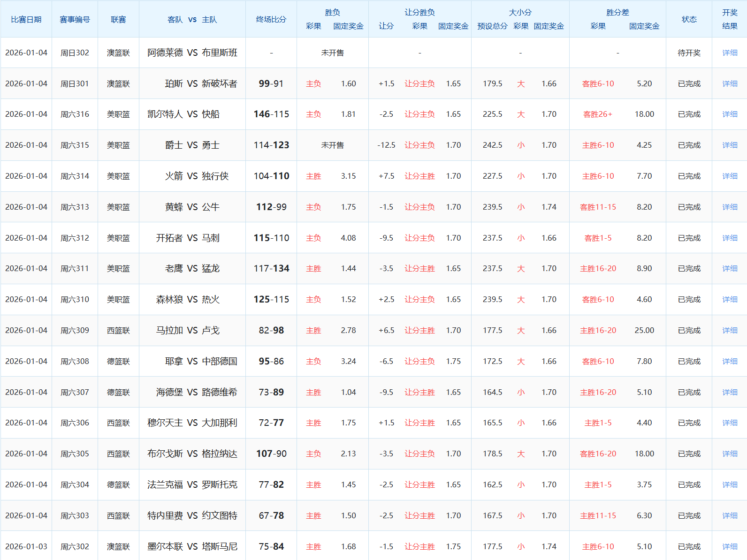The image size is (747, 560).
Task: Click 详细 in 黄蜂 VS 公牛 row
Action: click(730, 207)
